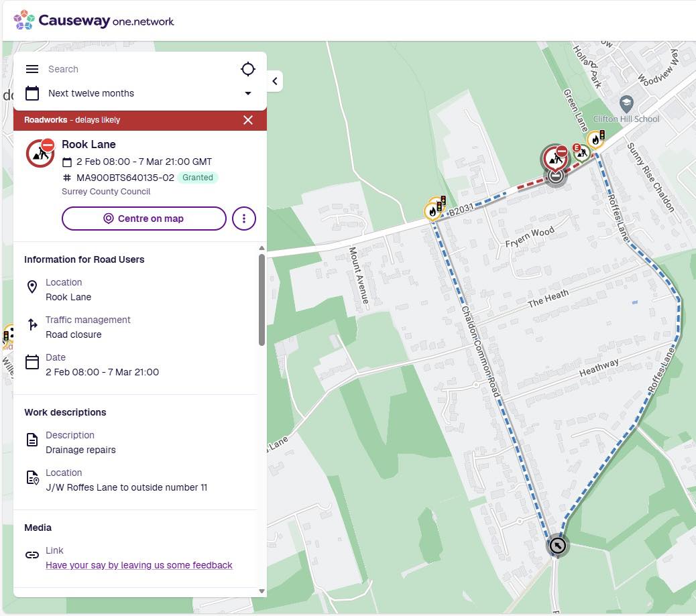Click the locate-me crosshair icon
Viewport: 696px width, 616px height.
coord(248,69)
